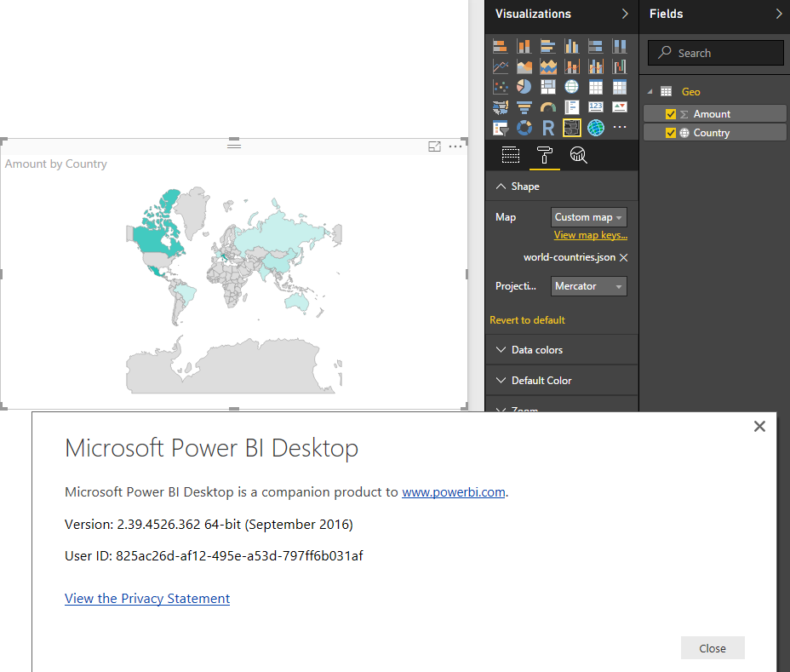
Task: Select the Stacked area chart visualization
Action: (547, 66)
